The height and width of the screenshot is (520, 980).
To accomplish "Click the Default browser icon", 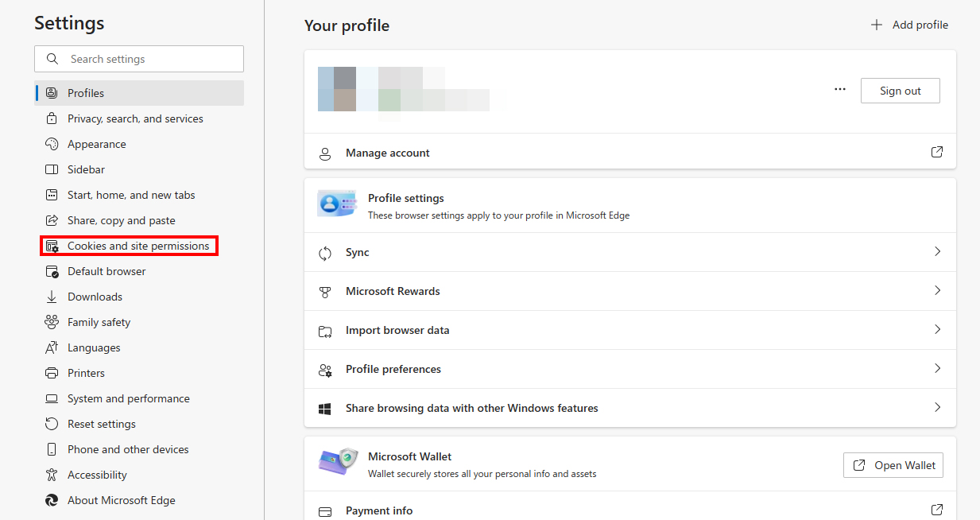I will [x=52, y=271].
